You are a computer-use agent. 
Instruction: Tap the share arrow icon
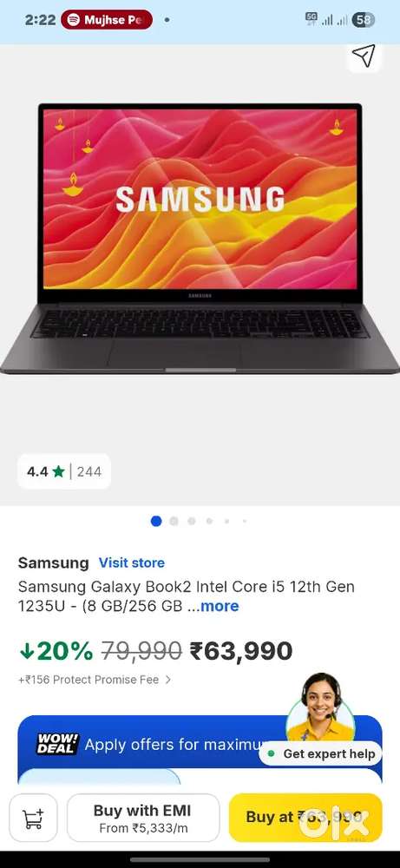click(364, 56)
